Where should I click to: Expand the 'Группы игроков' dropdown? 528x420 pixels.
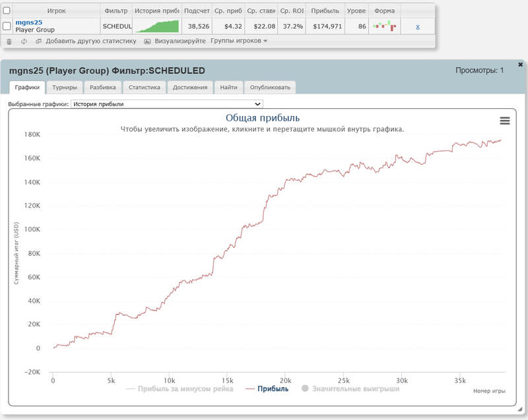point(239,41)
